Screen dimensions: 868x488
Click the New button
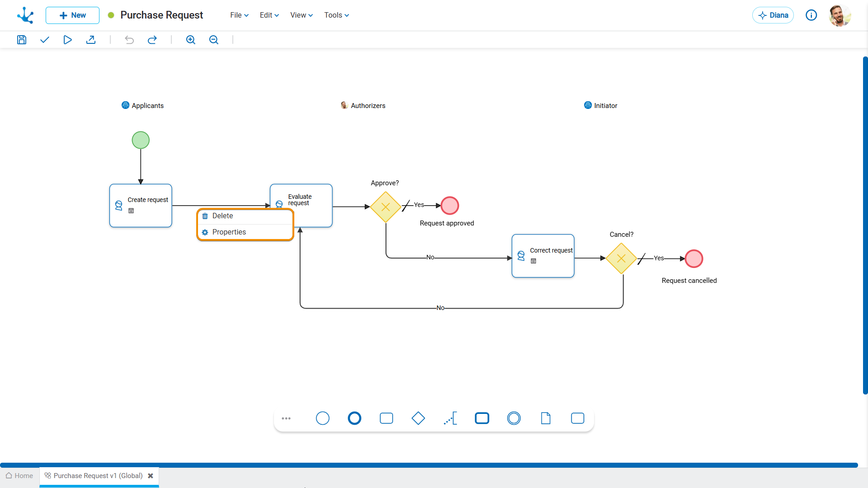pyautogui.click(x=72, y=15)
